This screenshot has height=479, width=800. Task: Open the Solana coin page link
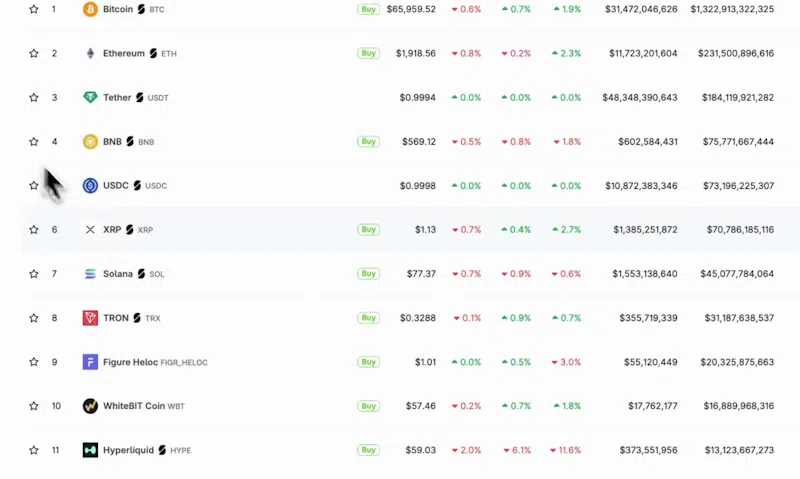118,274
